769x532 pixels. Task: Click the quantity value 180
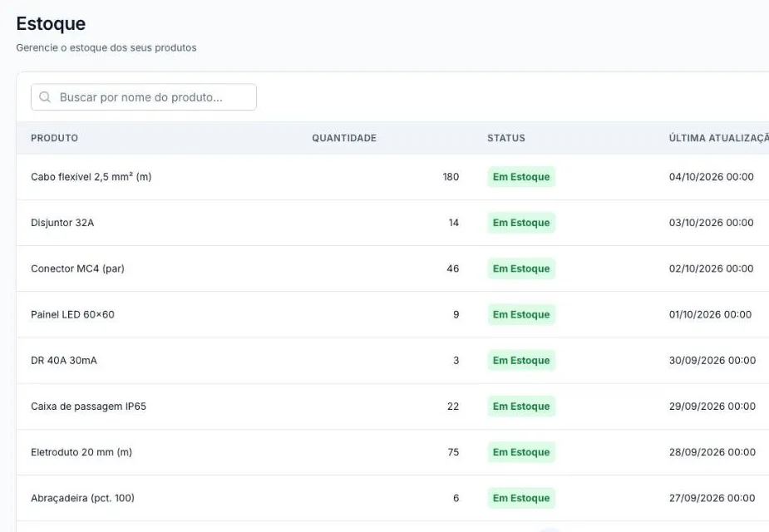[451, 177]
